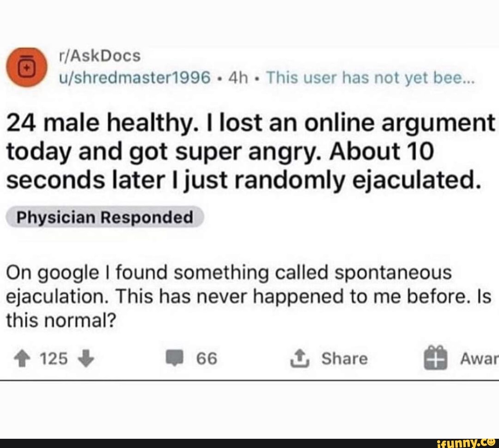Screen dimensions: 499x448
Task: Open the post by its bold title
Action: tap(250, 151)
